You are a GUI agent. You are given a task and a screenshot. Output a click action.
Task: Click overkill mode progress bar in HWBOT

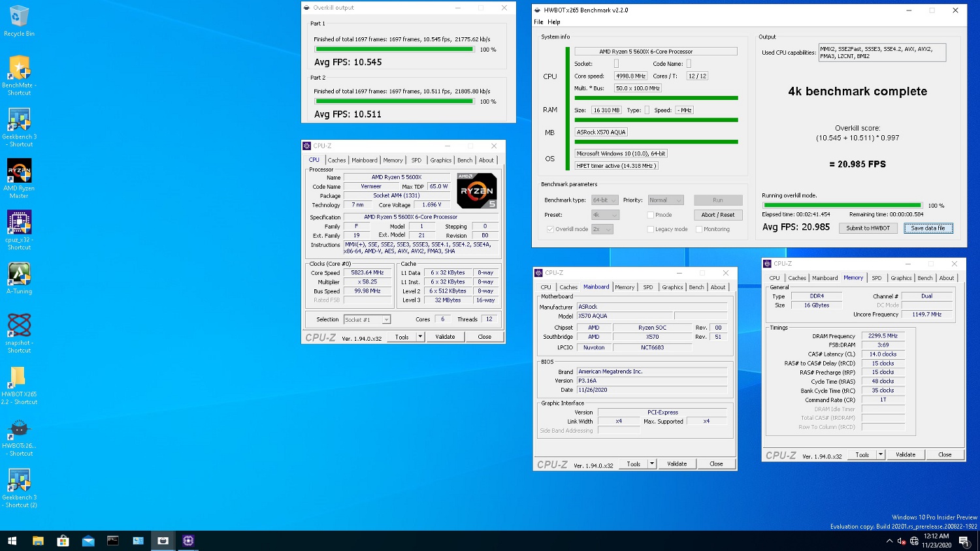[x=842, y=206]
